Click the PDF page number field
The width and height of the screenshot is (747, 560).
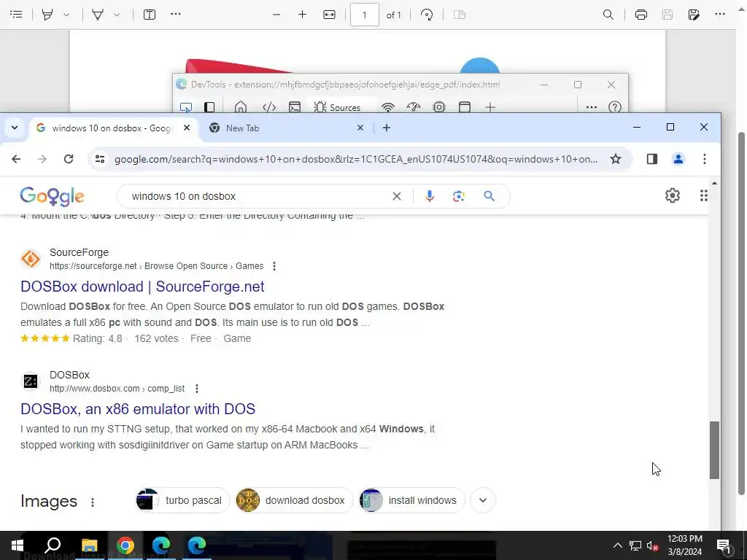coord(365,15)
